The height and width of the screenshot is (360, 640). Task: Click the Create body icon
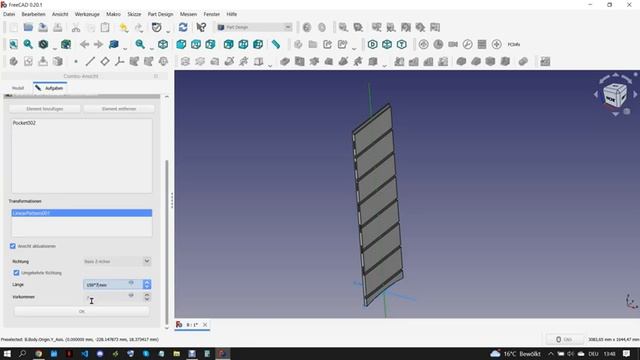tap(13, 61)
